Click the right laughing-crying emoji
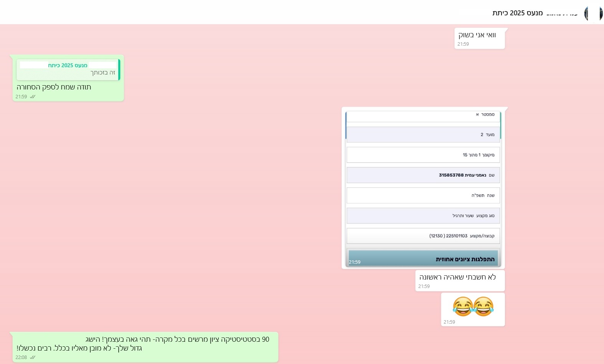The width and height of the screenshot is (604, 364). coord(483,307)
